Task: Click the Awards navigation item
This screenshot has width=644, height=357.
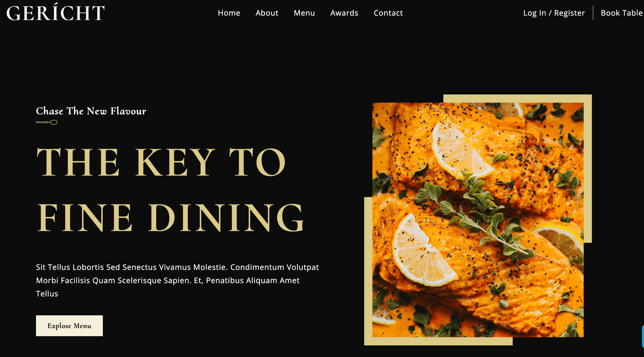Action: pos(345,13)
